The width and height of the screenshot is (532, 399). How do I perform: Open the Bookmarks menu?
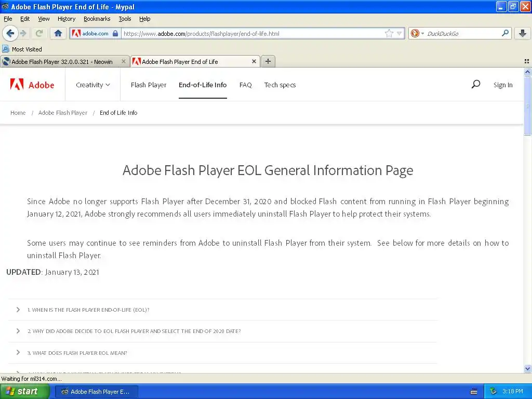point(97,19)
